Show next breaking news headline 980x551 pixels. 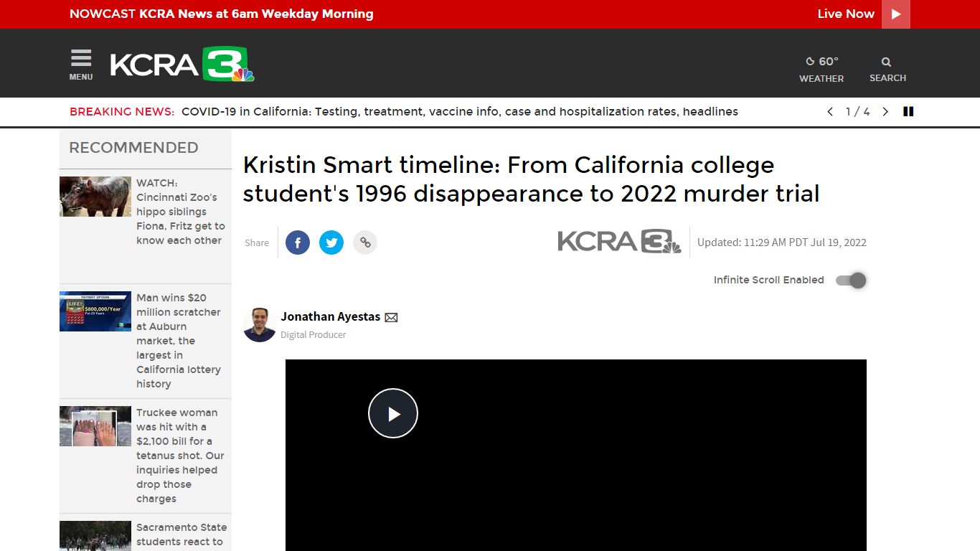click(885, 112)
